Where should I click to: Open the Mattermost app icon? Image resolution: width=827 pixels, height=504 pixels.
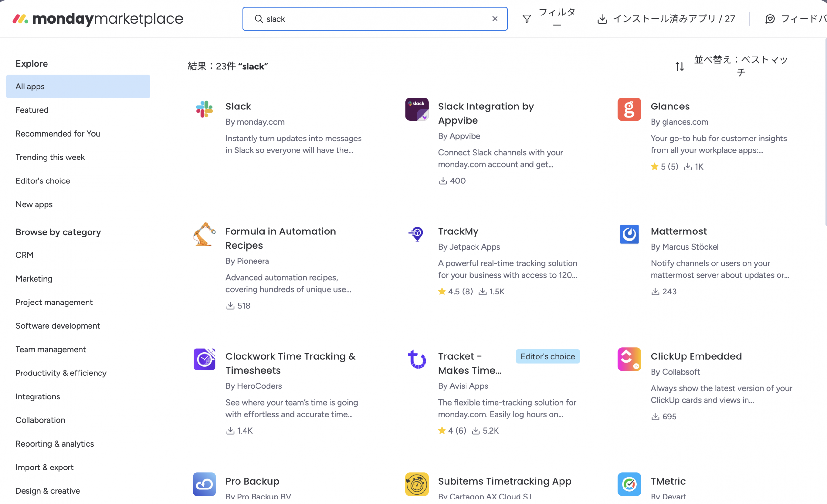629,234
